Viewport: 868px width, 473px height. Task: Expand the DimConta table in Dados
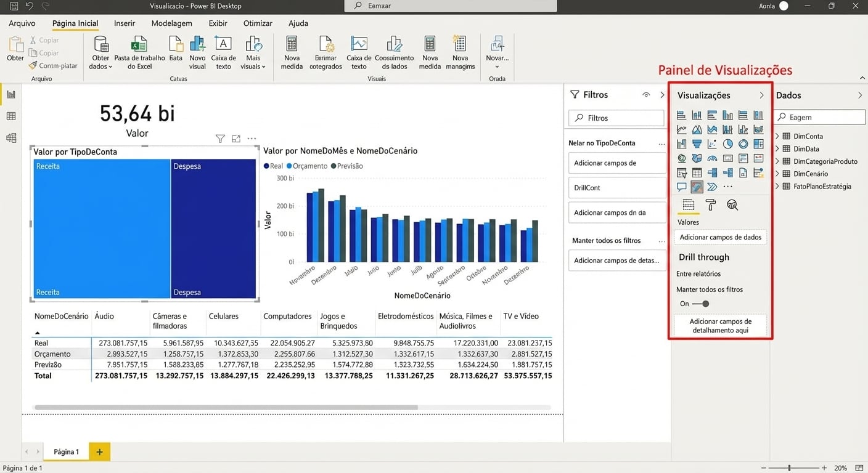tap(777, 136)
